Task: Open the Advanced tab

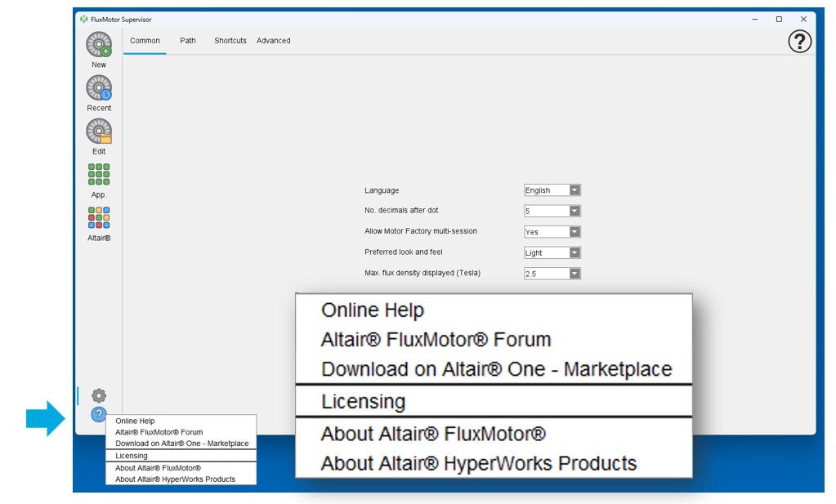Action: point(274,41)
